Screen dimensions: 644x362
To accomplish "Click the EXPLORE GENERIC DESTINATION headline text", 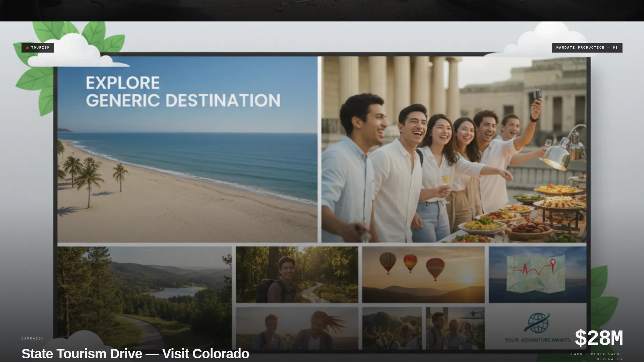I will (x=183, y=92).
